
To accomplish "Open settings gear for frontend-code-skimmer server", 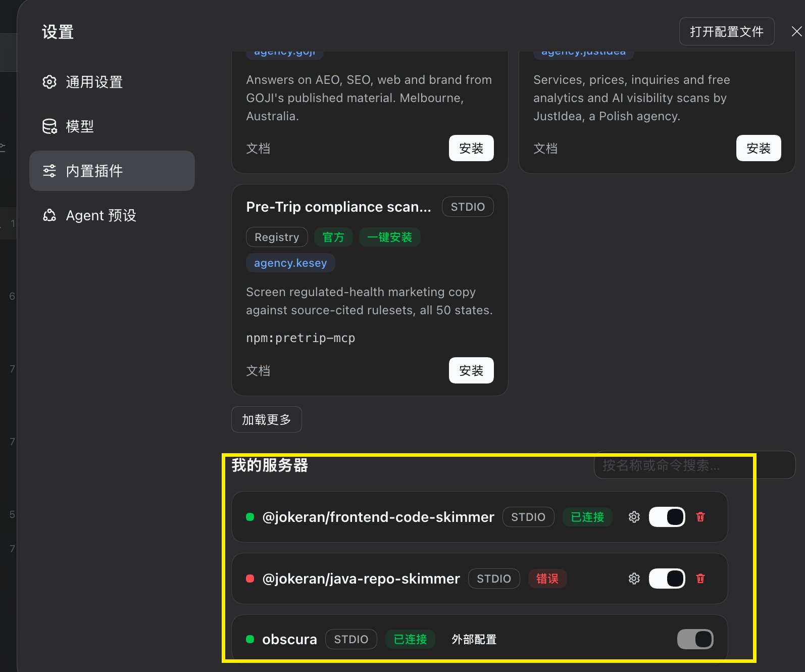I will tap(634, 517).
